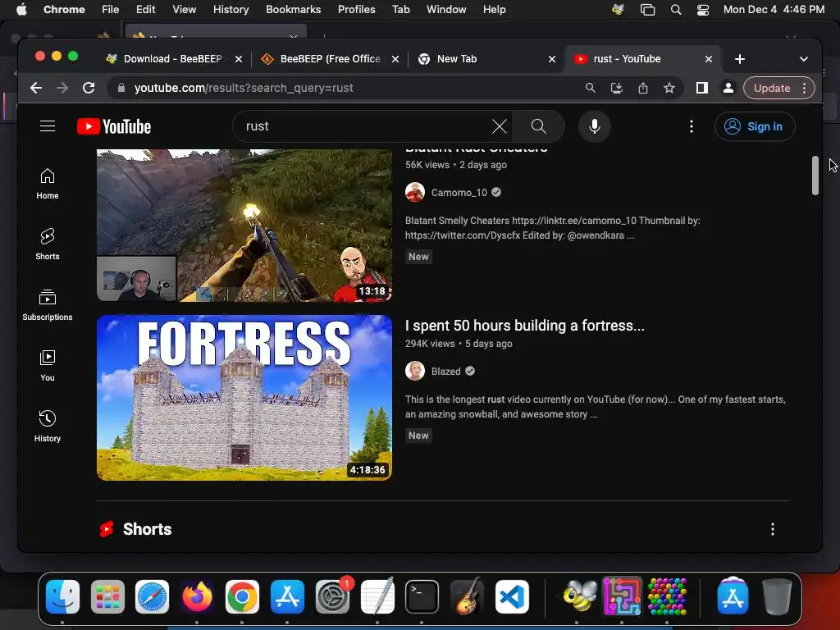Open Chrome three-dot menu next to Update
The width and height of the screenshot is (840, 630).
pos(804,88)
